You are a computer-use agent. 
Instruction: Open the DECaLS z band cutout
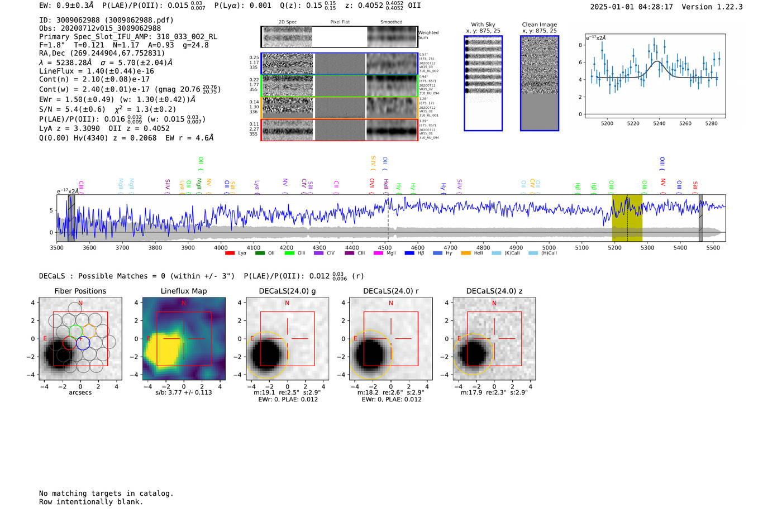click(494, 339)
